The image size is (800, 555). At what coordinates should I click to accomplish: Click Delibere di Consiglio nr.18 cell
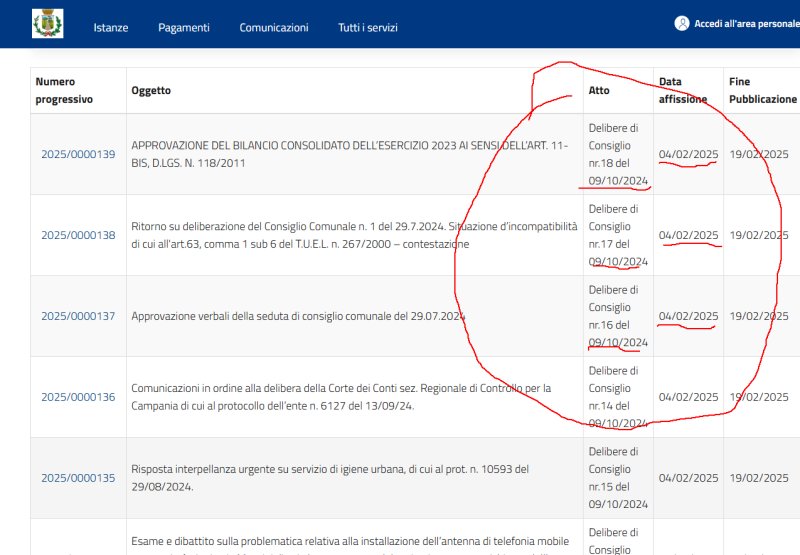(x=618, y=154)
